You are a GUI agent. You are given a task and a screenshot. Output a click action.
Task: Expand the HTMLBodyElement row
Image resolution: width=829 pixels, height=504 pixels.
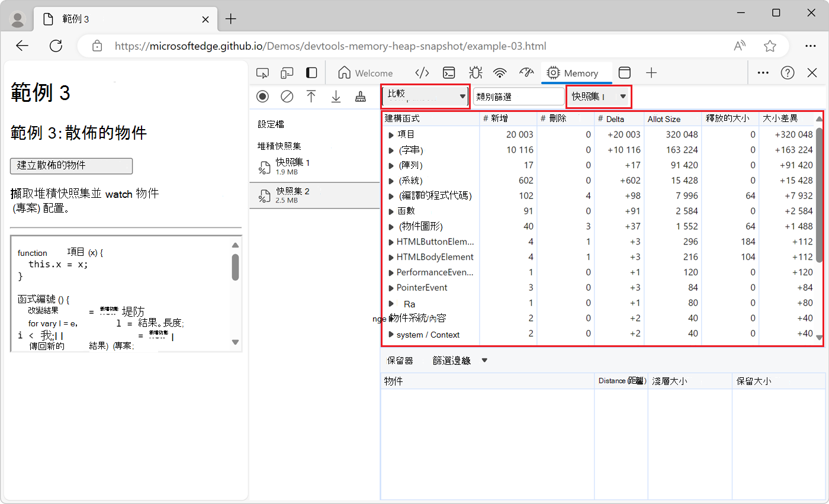391,257
